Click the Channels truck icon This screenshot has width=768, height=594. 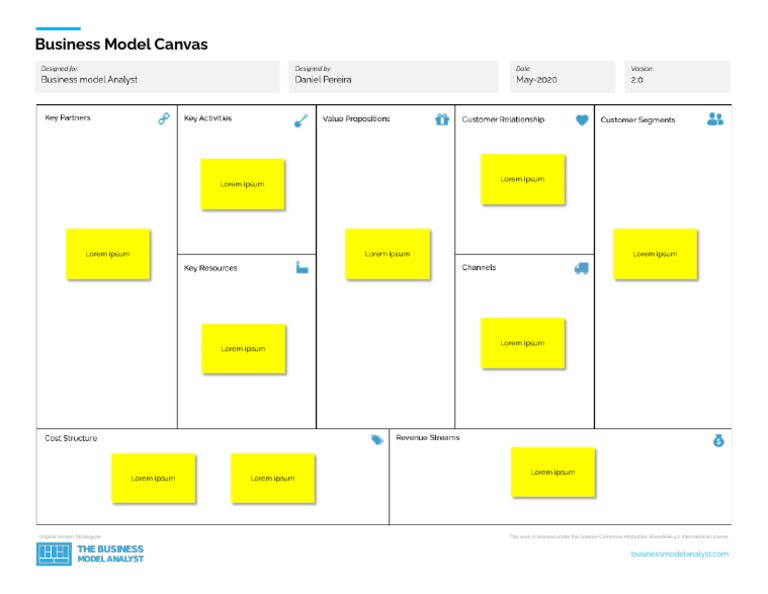pos(581,268)
